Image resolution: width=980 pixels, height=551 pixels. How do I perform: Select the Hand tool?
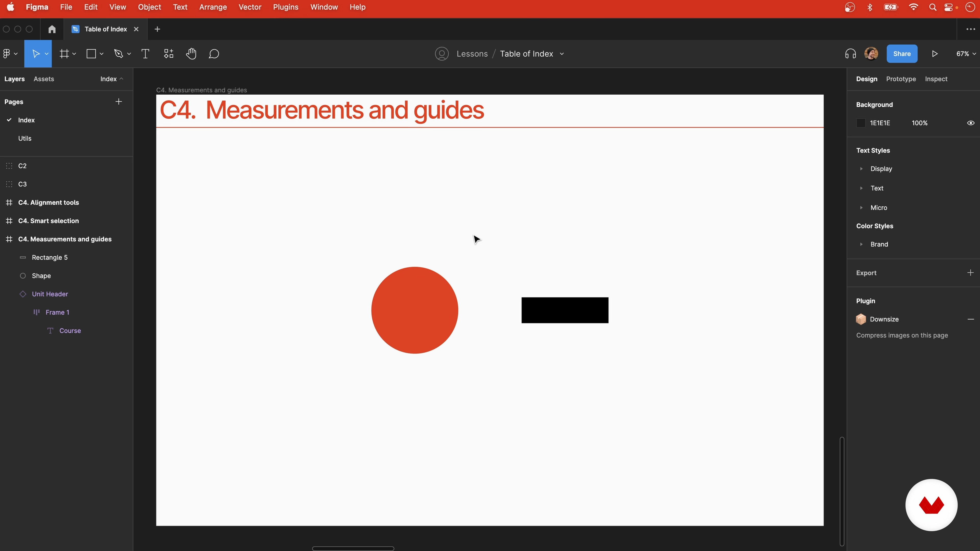coord(191,54)
